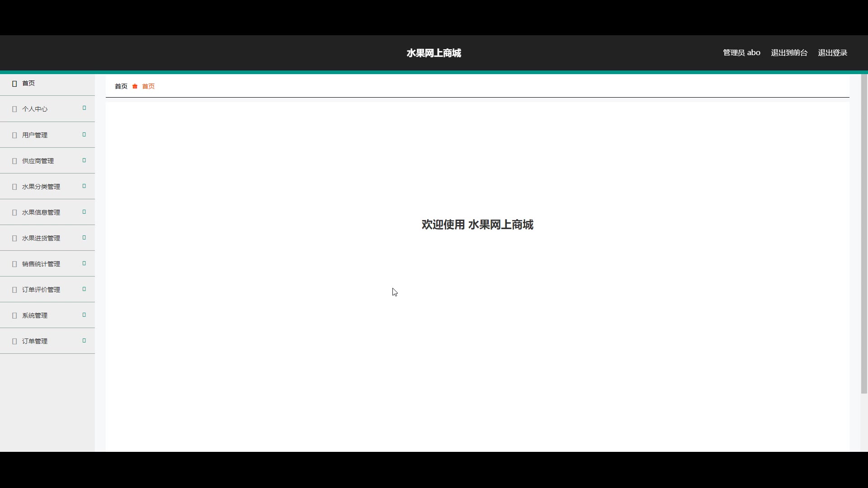Click the icon left of 个人中心

coord(14,109)
